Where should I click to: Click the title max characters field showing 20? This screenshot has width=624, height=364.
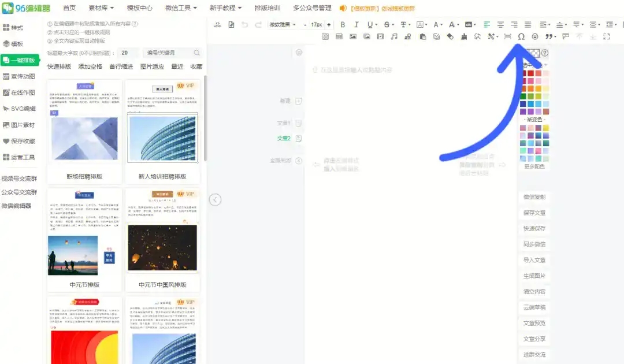click(x=128, y=53)
